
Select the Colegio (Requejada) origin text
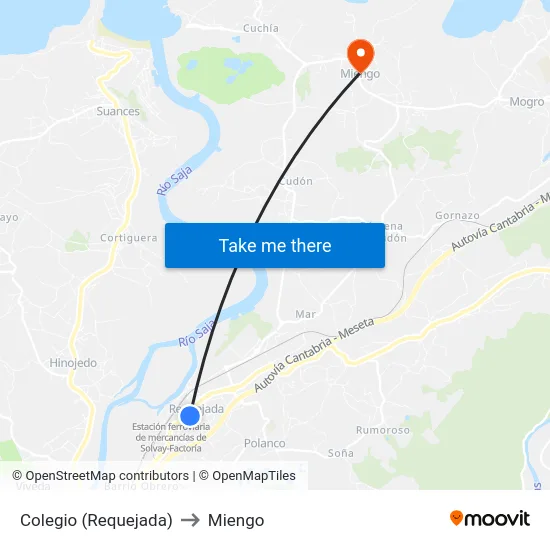tap(96, 520)
